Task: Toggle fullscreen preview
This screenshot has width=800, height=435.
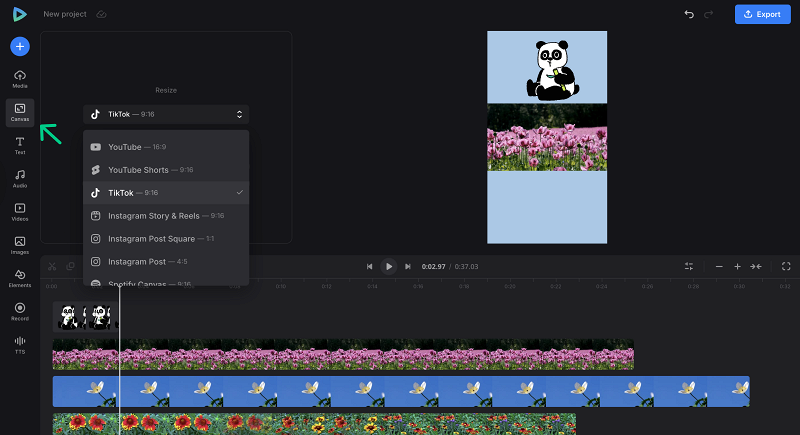Action: (x=786, y=266)
